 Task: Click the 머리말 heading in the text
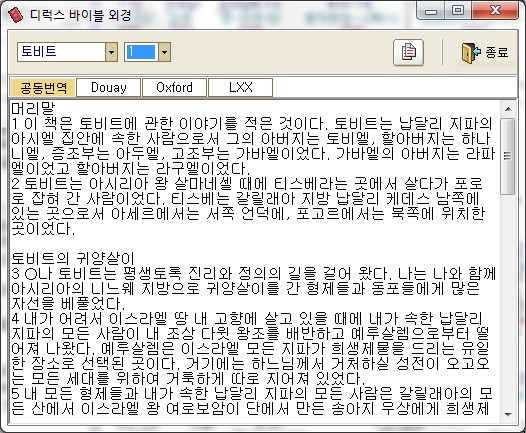[33, 108]
